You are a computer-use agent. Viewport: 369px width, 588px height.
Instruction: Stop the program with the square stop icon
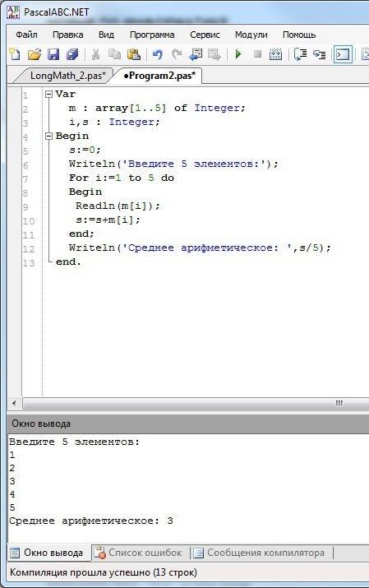click(x=257, y=54)
